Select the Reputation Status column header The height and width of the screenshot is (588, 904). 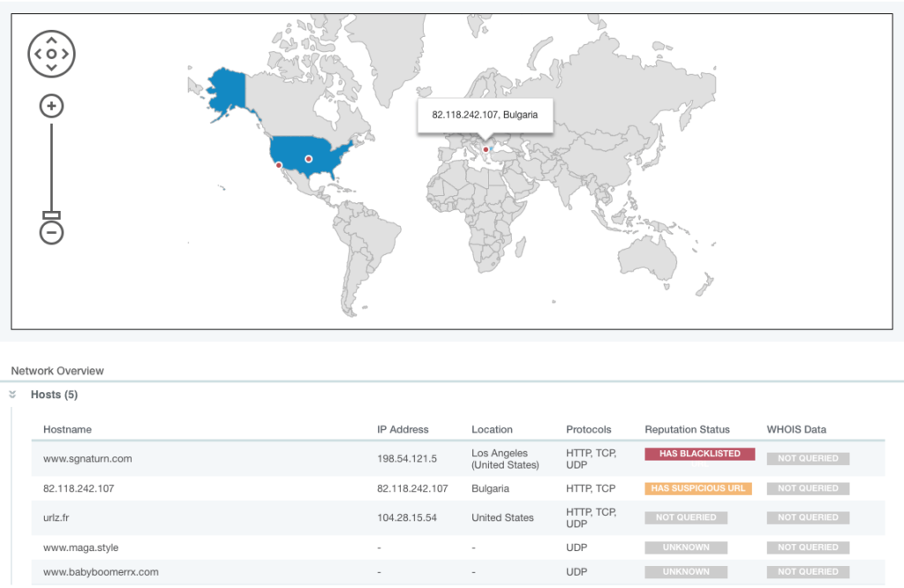[688, 429]
